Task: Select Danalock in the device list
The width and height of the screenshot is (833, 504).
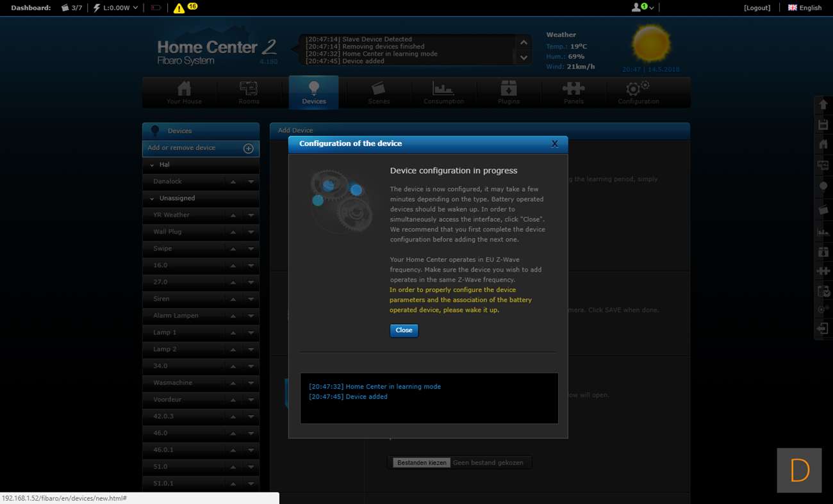Action: (x=167, y=182)
